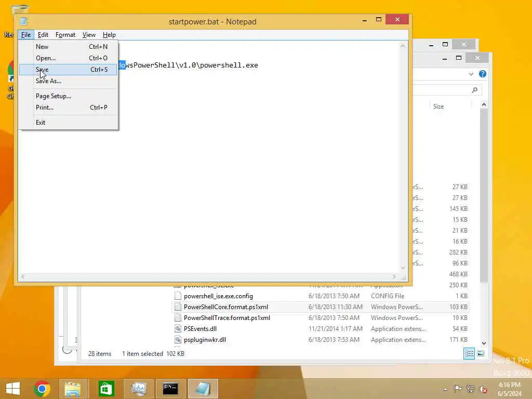This screenshot has width=532, height=399.
Task: Select the pspluginwkr.dll file icon
Action: click(x=178, y=339)
